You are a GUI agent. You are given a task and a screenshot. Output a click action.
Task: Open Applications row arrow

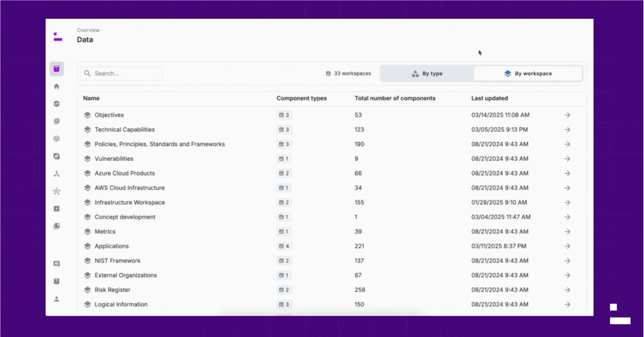click(x=567, y=246)
